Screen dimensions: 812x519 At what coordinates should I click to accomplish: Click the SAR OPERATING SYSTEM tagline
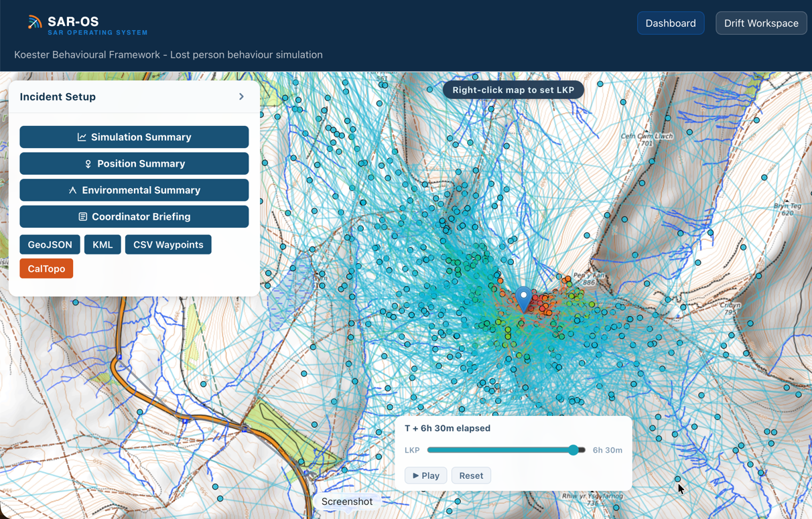click(x=98, y=33)
